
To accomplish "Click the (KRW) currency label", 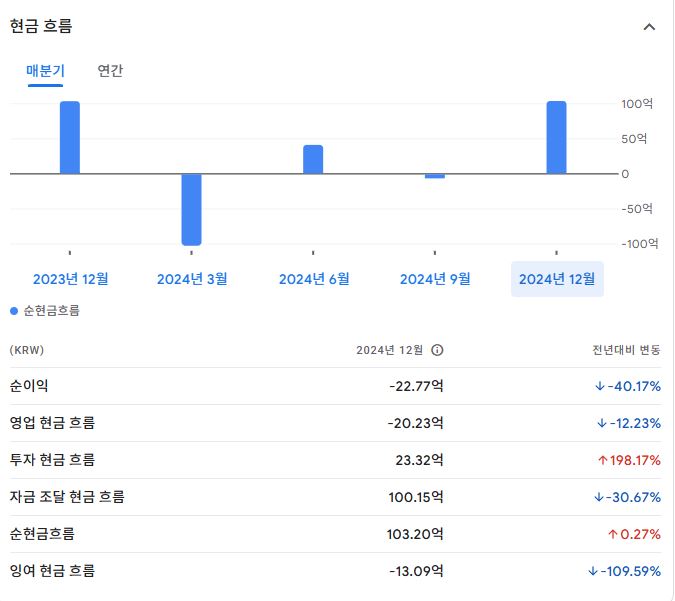I will pyautogui.click(x=27, y=350).
